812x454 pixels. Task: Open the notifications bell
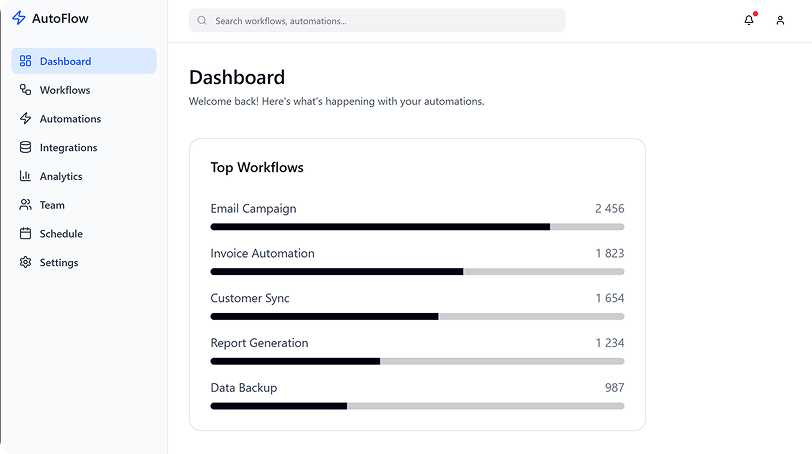749,20
